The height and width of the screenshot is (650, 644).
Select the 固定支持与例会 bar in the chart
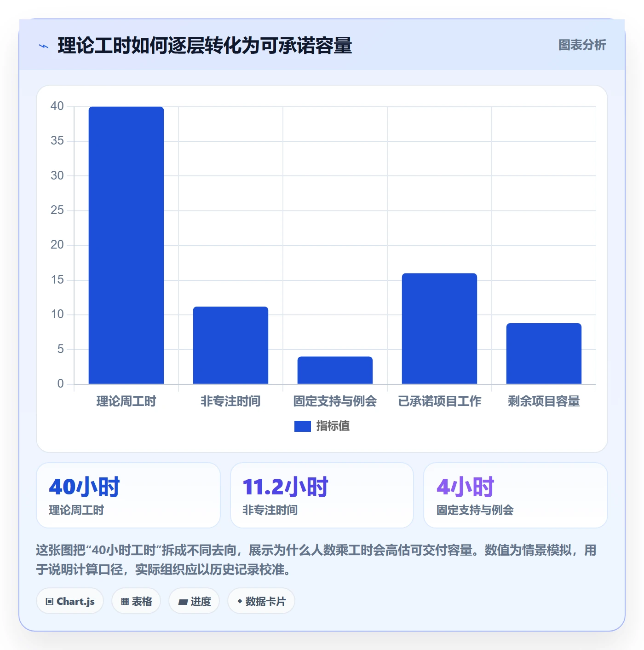335,370
